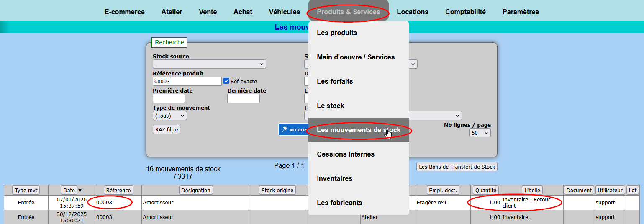644x224 pixels.
Task: Open the Stock source dropdown
Action: (209, 64)
